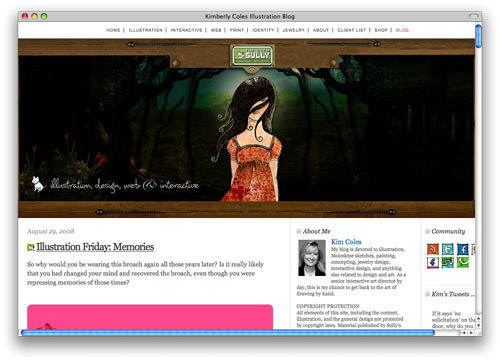
Task: Open the Twitter icon under Community
Action: pos(448,249)
